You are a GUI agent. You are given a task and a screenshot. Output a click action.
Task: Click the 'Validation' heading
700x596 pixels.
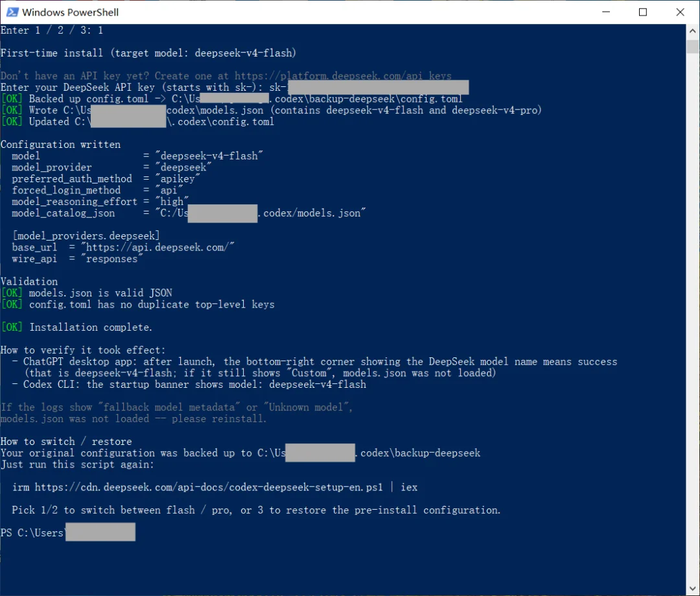[x=29, y=282]
